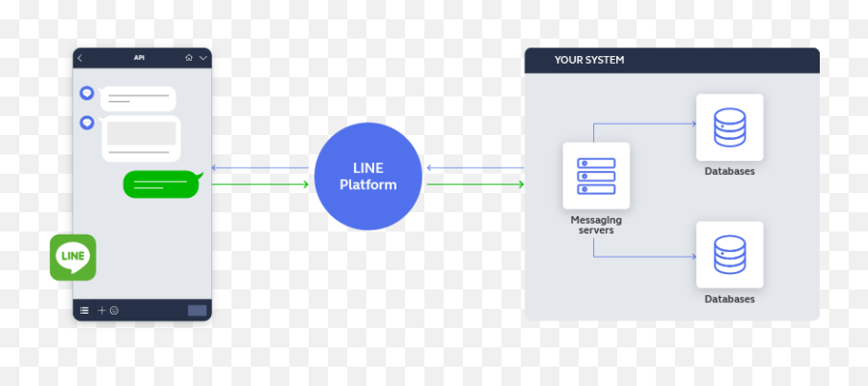Screen dimensions: 868x386
Task: Click the YOUR SYSTEM header text
Action: tap(589, 60)
